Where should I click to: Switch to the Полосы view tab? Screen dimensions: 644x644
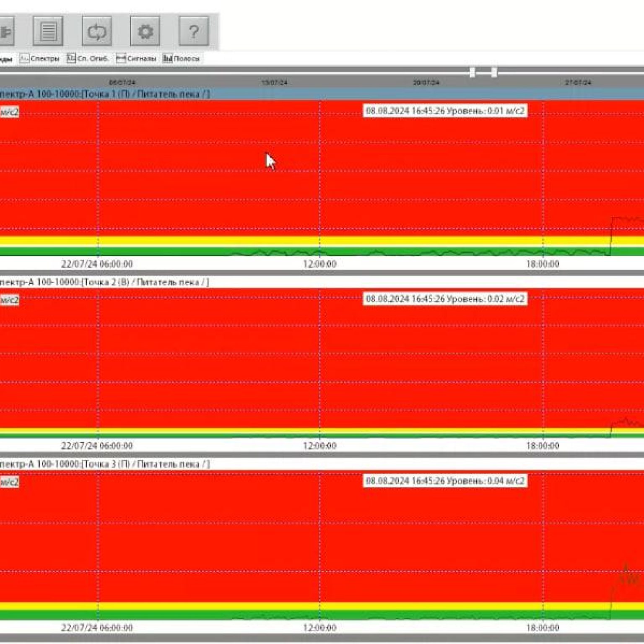182,59
